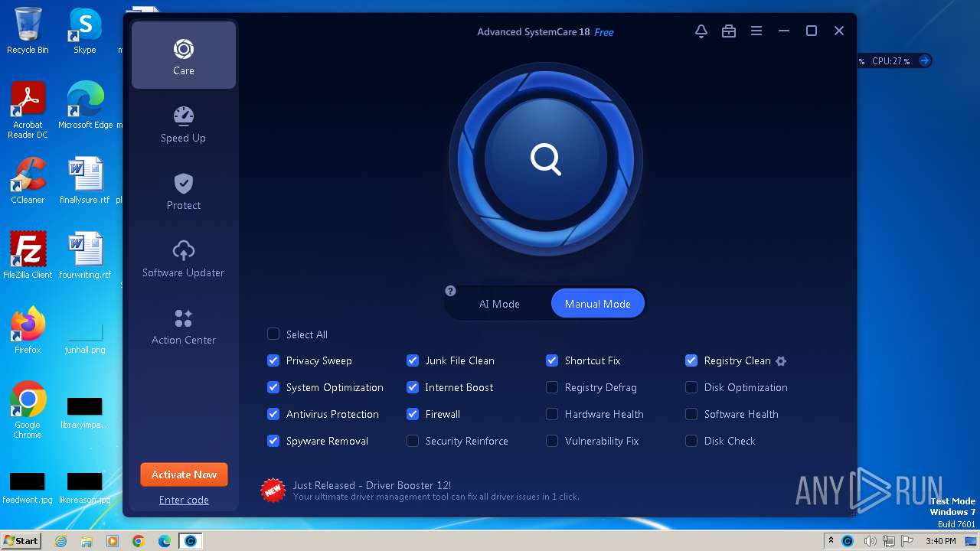Select likereason.jpg file

coord(85,487)
